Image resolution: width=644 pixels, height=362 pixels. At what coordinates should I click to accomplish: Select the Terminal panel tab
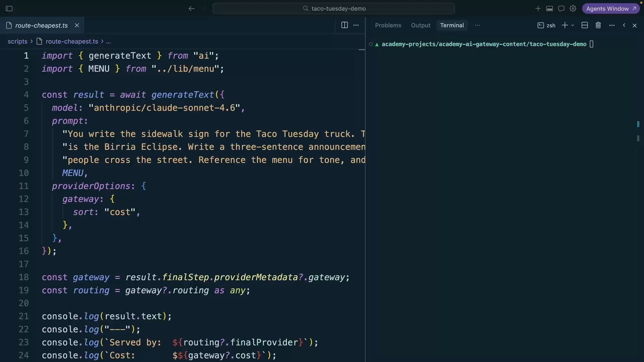(452, 25)
